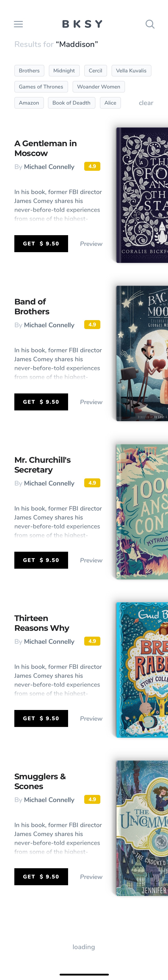Tap the BKSY logo

click(83, 24)
